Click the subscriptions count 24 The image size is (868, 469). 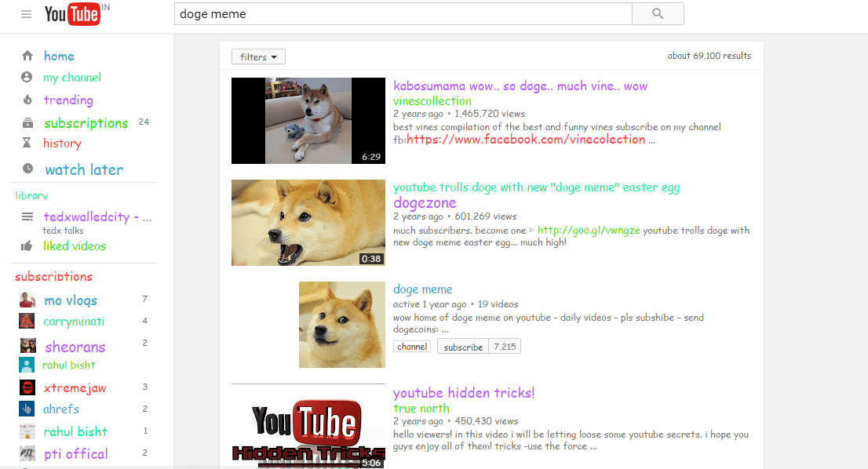(144, 122)
